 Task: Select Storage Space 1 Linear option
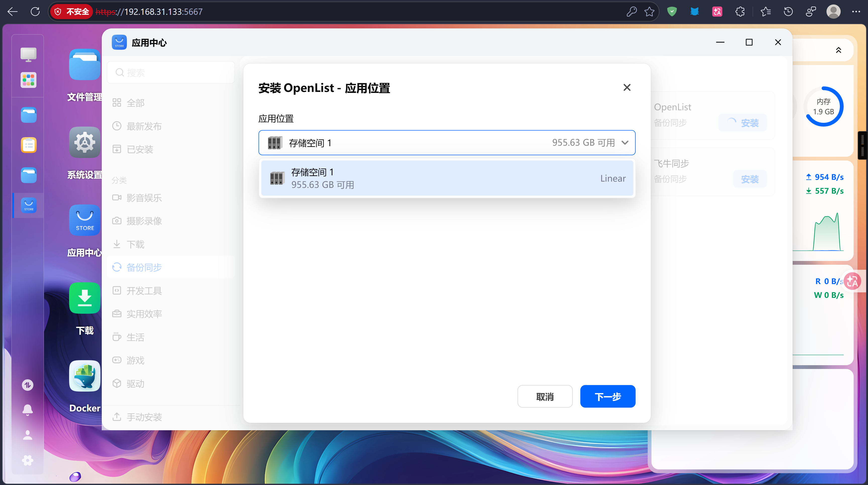coord(447,178)
